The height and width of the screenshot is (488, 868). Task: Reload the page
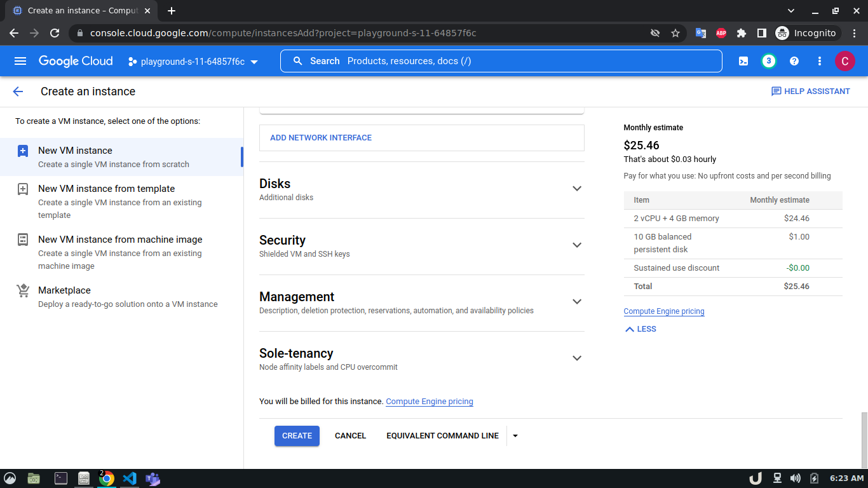pos(55,33)
